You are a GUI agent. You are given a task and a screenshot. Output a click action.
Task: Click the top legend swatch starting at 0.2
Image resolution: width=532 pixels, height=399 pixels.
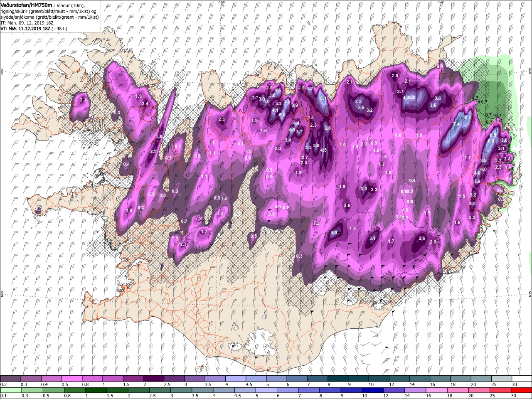point(10,378)
